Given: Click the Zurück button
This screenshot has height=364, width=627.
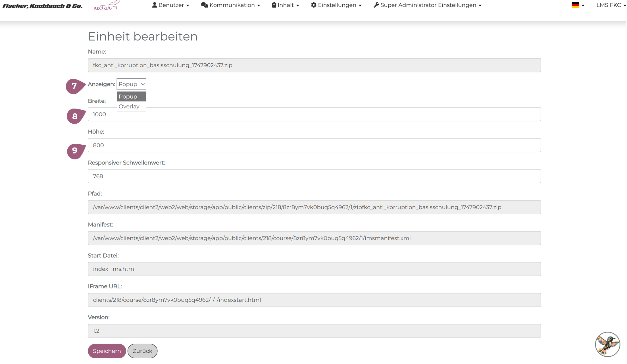Looking at the screenshot, I should coord(143,351).
